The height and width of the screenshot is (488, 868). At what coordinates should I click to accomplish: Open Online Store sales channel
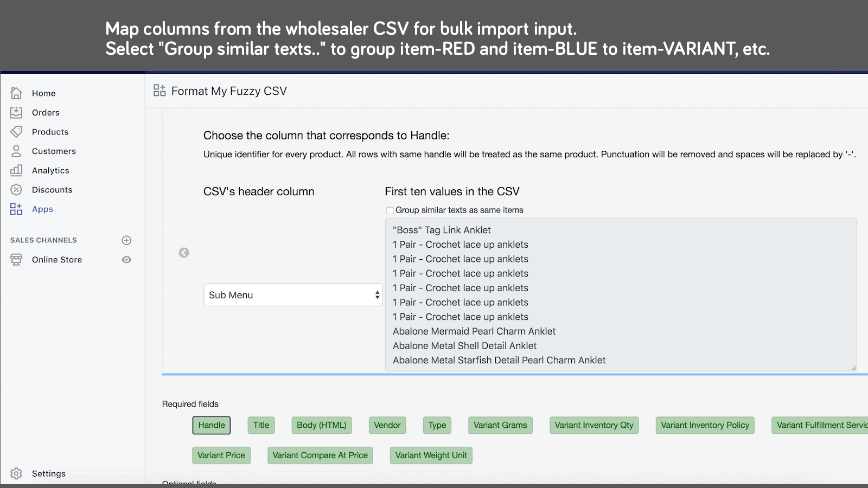pyautogui.click(x=56, y=260)
